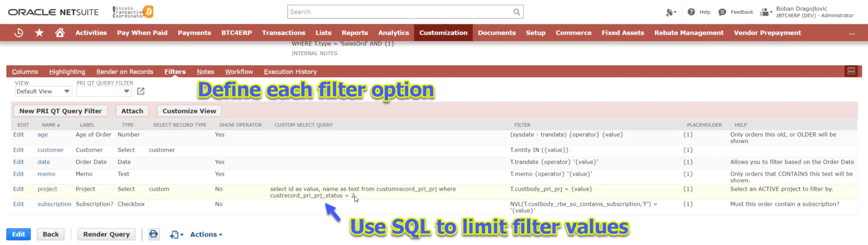This screenshot has width=868, height=245.
Task: Switch to the Notes subtab
Action: pos(205,72)
